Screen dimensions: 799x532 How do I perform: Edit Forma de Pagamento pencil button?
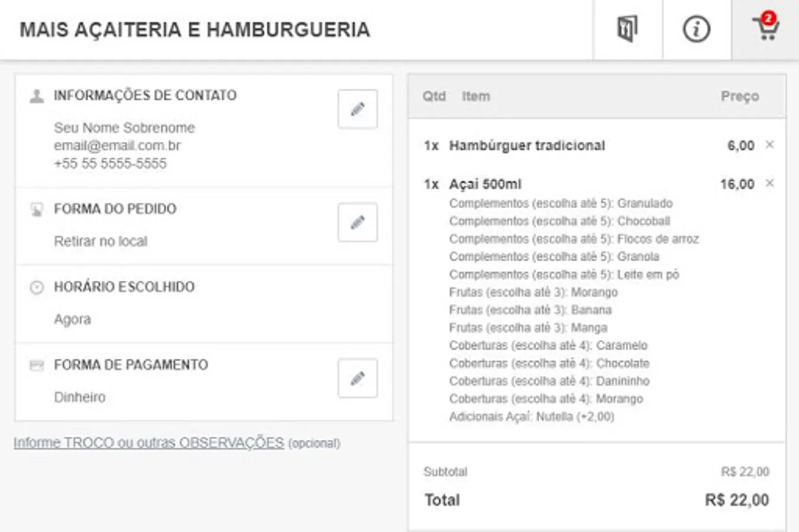pyautogui.click(x=357, y=378)
